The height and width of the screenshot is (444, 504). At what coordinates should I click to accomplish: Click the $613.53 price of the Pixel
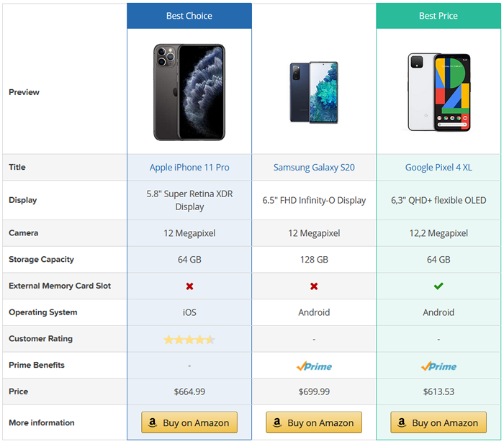[438, 391]
